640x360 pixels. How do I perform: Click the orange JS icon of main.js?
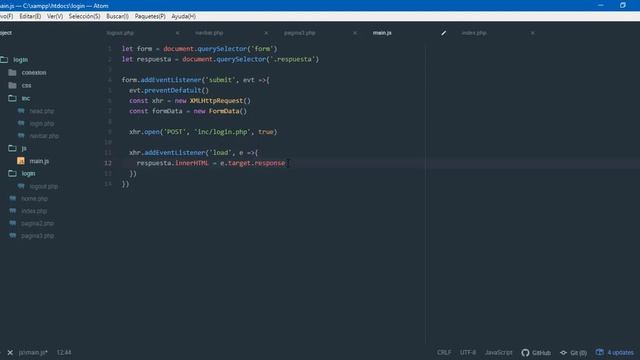coord(21,161)
